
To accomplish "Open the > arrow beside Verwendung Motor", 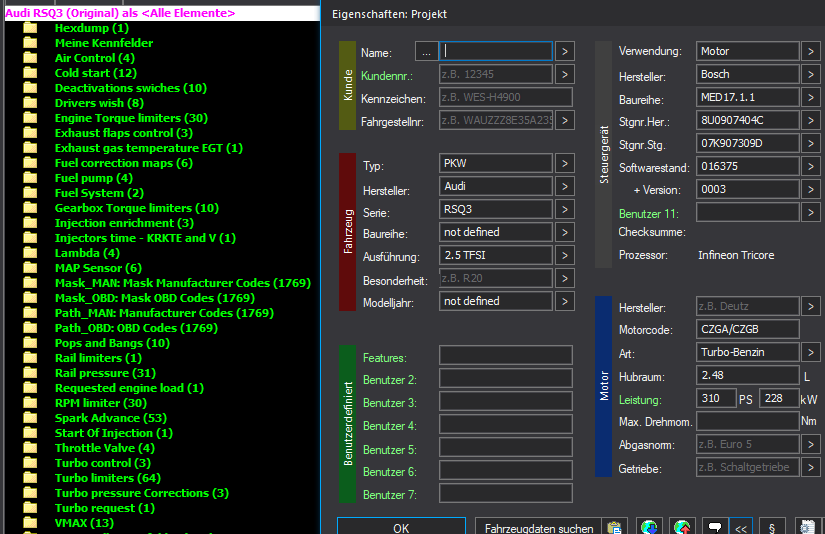I will click(x=811, y=52).
